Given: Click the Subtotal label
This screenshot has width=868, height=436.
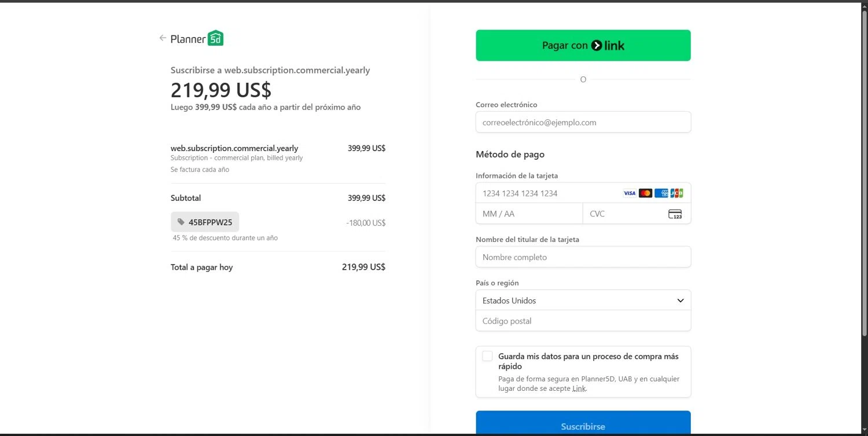Looking at the screenshot, I should pos(186,198).
